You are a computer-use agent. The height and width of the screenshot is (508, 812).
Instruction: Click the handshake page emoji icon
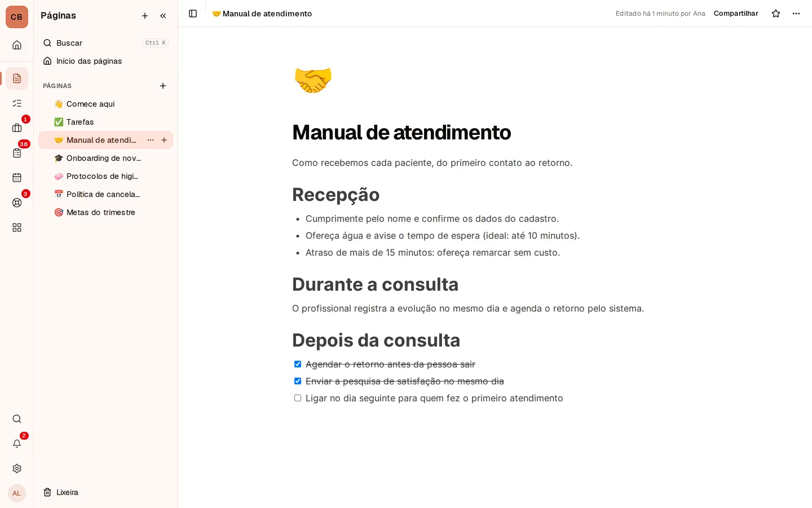coord(313,80)
